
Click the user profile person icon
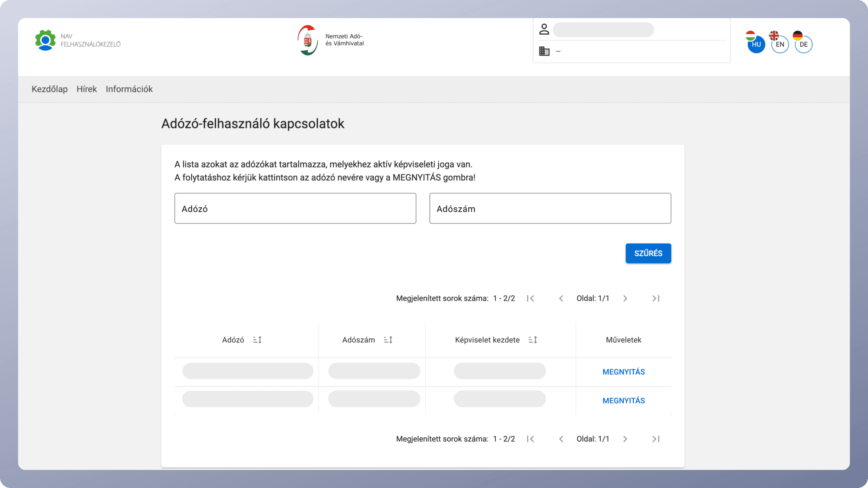pyautogui.click(x=544, y=29)
